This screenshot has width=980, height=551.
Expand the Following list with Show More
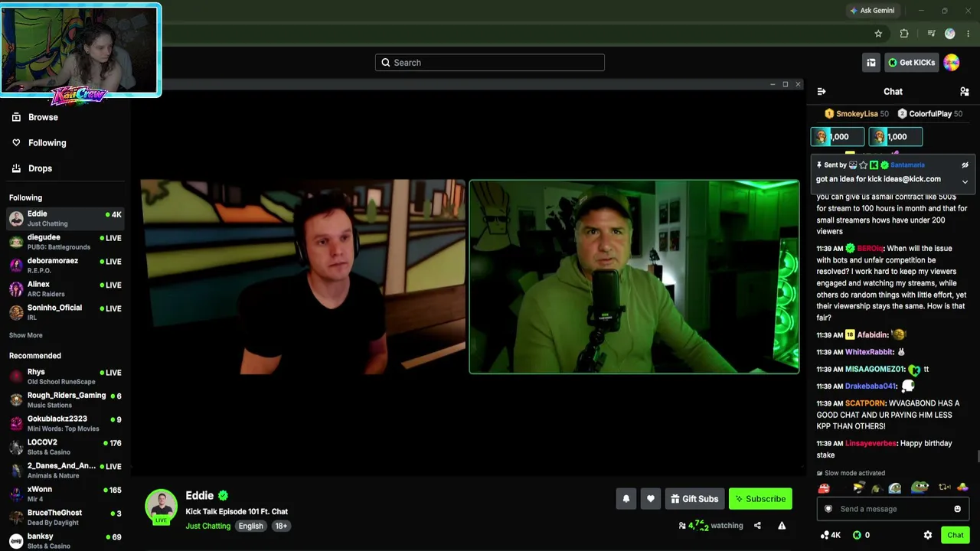(x=26, y=335)
